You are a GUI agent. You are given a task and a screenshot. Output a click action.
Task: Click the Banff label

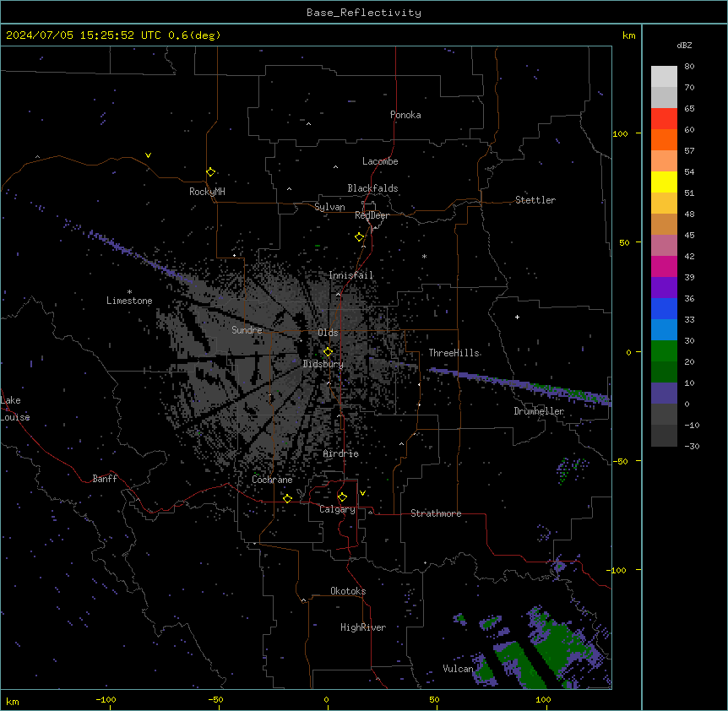tap(105, 479)
